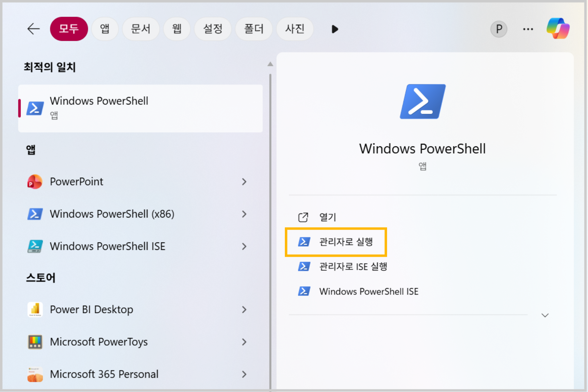Image resolution: width=588 pixels, height=392 pixels.
Task: Click the icon beside Windows PowerShell ISE action
Action: click(x=304, y=291)
